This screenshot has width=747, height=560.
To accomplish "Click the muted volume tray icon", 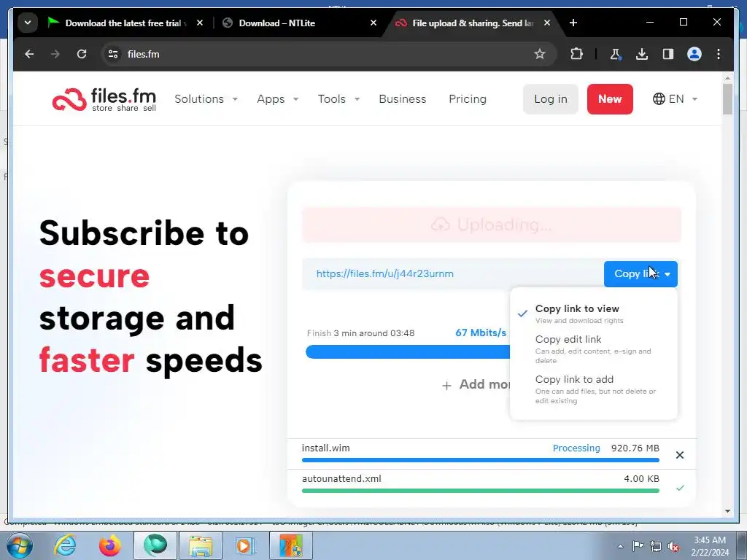I will tap(673, 546).
